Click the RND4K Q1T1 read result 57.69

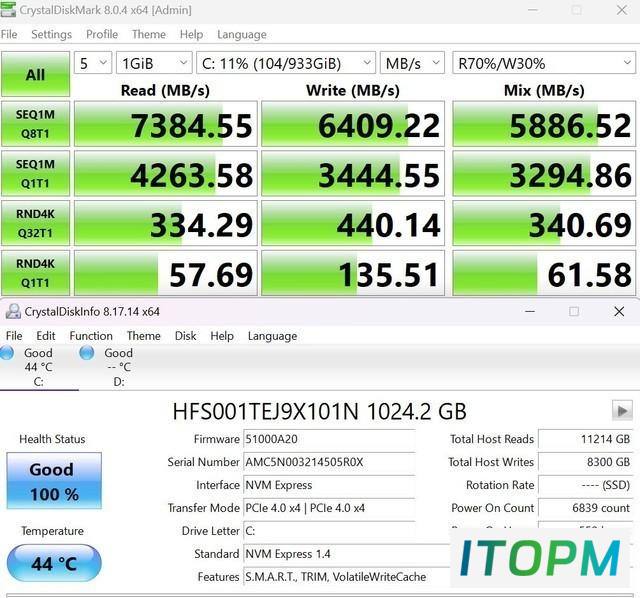(x=166, y=273)
